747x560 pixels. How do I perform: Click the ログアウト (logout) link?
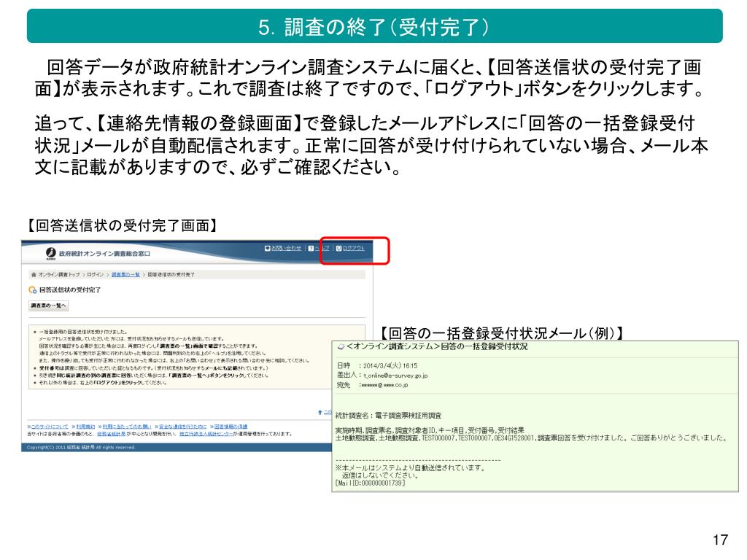pyautogui.click(x=354, y=248)
